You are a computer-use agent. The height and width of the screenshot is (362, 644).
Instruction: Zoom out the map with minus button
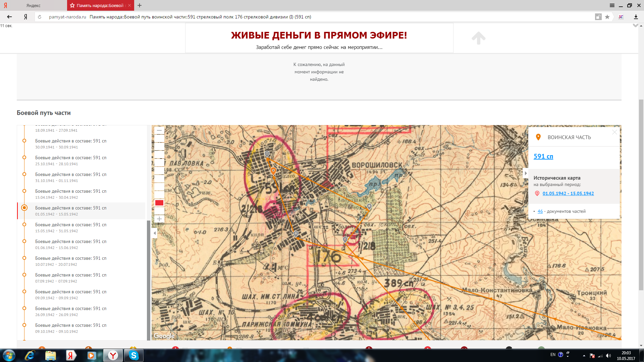pos(159,131)
